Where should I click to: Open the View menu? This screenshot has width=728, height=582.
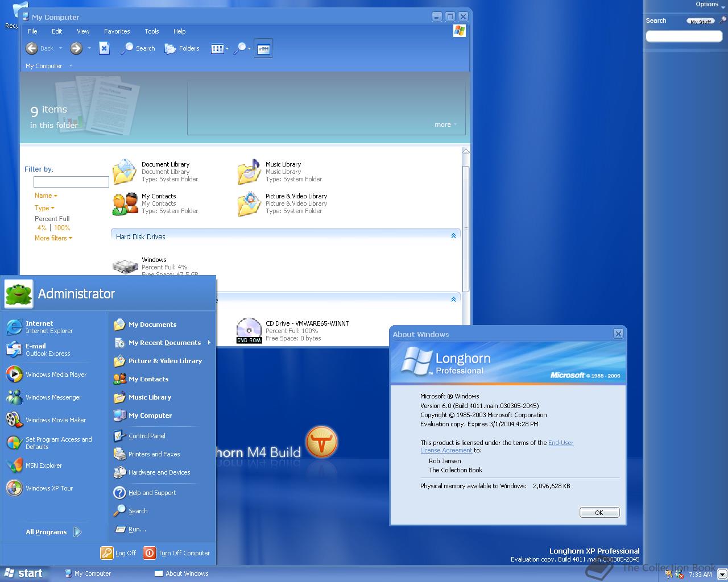click(x=83, y=31)
